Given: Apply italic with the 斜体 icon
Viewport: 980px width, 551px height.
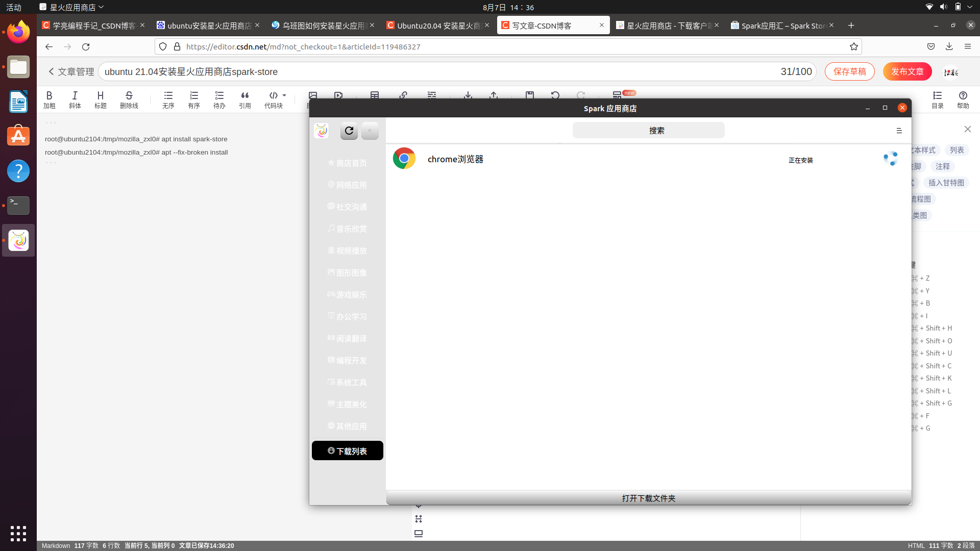Looking at the screenshot, I should 75,99.
